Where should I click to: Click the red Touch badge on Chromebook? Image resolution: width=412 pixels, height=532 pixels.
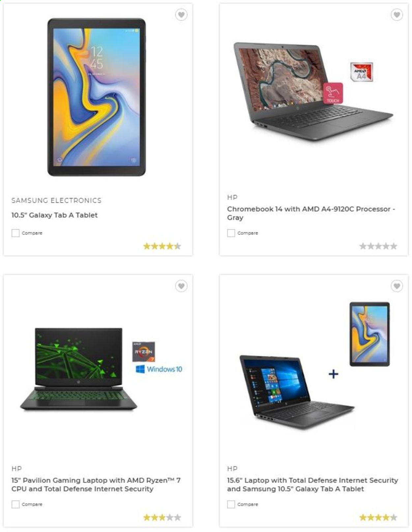[x=333, y=93]
